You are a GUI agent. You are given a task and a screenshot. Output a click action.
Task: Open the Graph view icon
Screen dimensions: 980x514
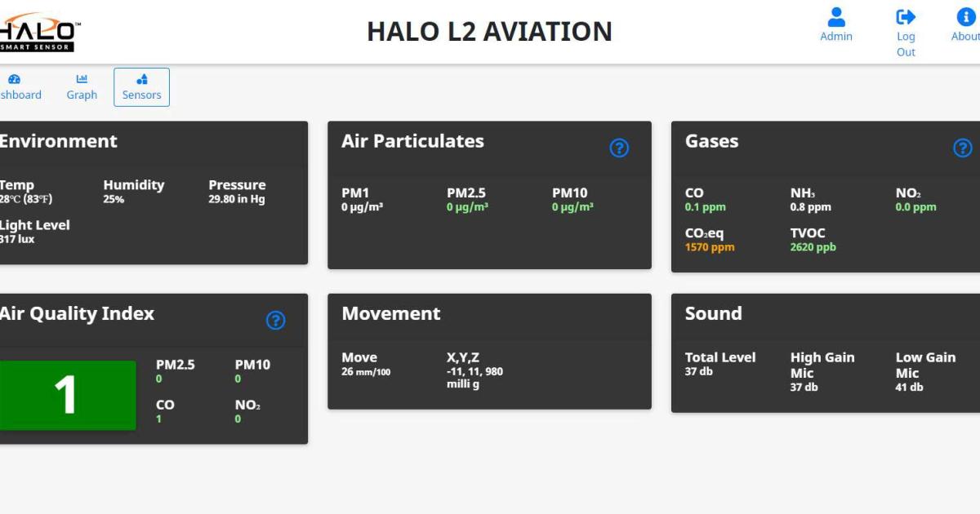(81, 78)
